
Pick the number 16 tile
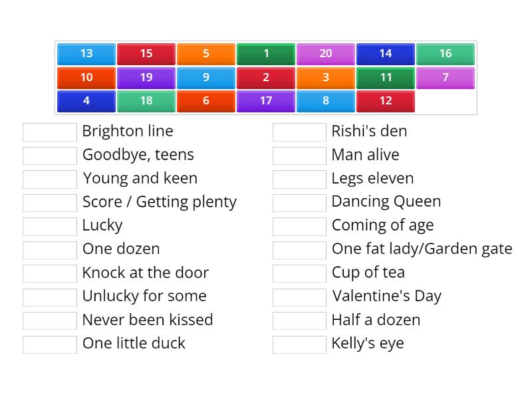[x=445, y=54]
